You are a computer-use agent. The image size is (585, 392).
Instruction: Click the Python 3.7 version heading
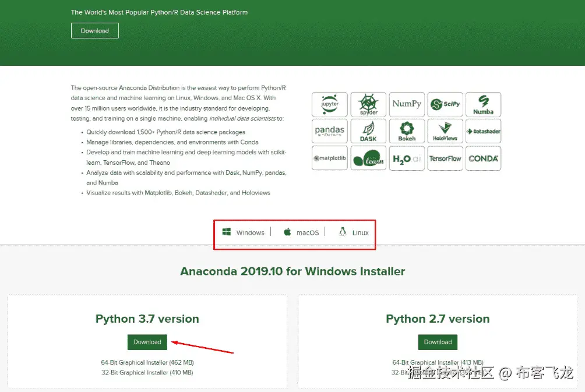pyautogui.click(x=147, y=319)
